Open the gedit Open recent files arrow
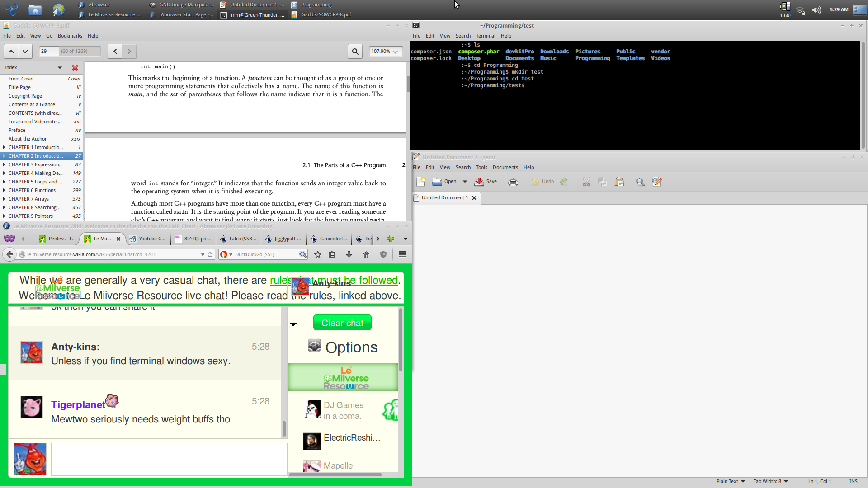This screenshot has width=868, height=488. point(465,182)
